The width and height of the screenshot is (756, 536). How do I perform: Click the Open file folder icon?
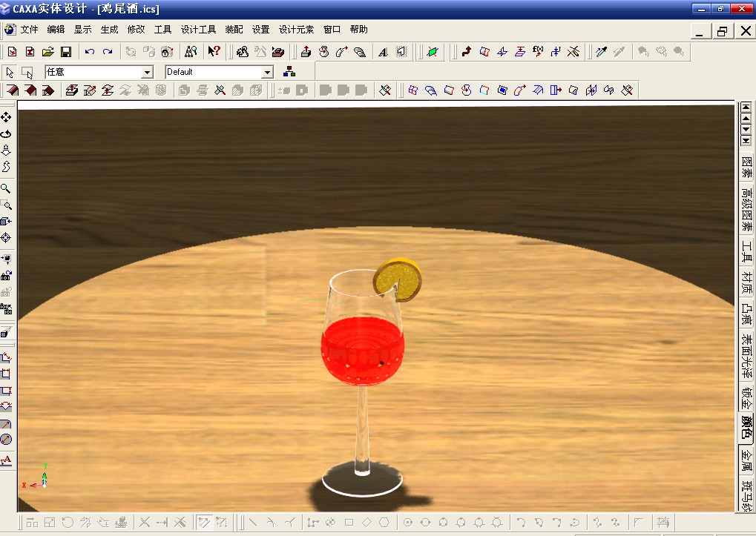pyautogui.click(x=47, y=52)
